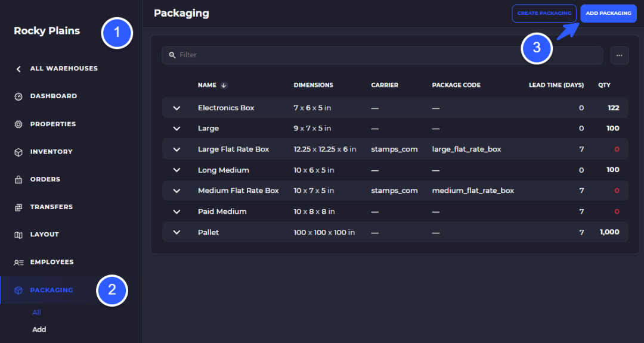The width and height of the screenshot is (644, 343).
Task: Open the three-dots options menu
Action: [x=620, y=55]
